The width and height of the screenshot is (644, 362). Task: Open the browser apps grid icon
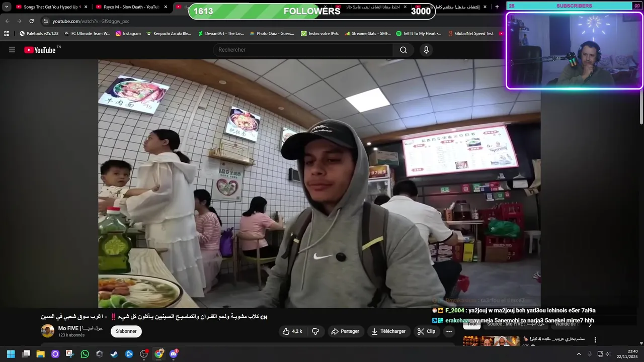7,34
